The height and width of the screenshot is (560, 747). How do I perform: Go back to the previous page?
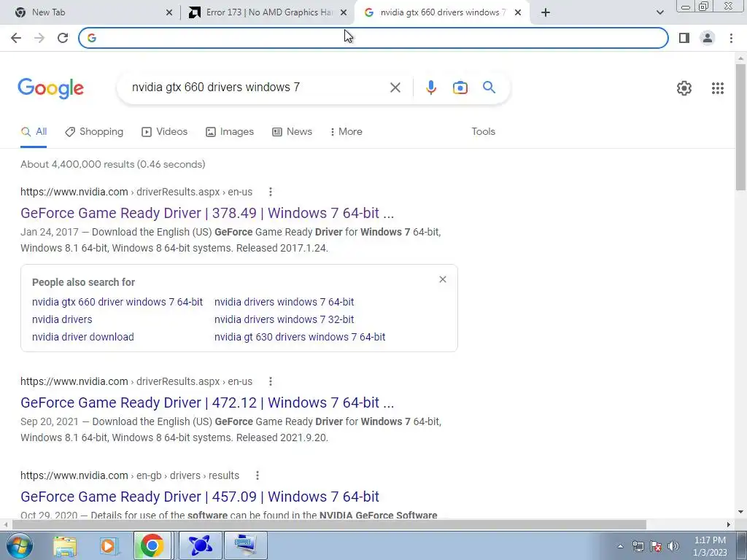click(x=16, y=38)
